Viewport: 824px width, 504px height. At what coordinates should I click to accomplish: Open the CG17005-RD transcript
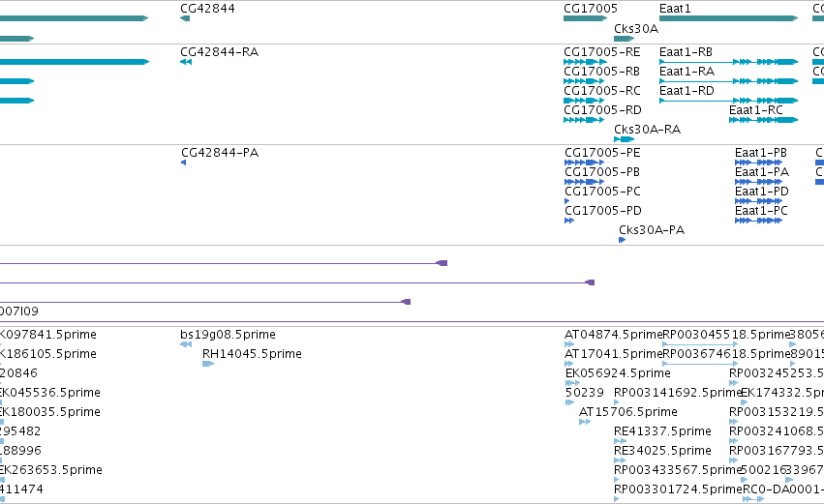[x=602, y=110]
